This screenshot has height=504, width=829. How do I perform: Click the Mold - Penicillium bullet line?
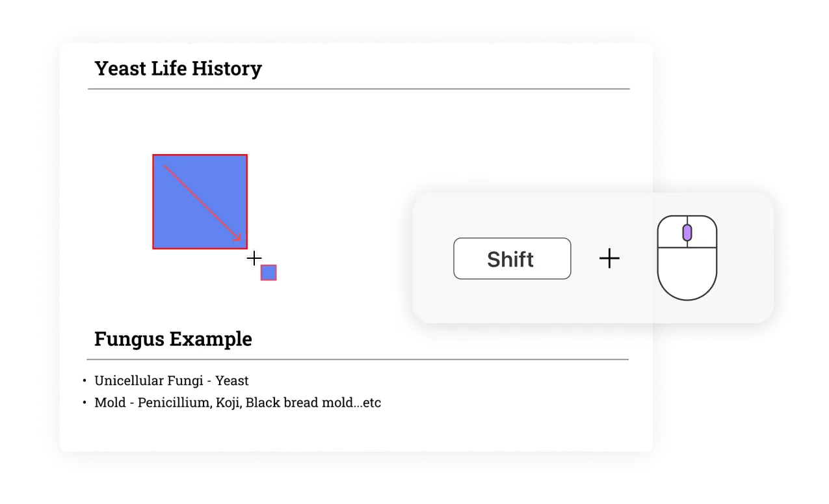tap(238, 403)
